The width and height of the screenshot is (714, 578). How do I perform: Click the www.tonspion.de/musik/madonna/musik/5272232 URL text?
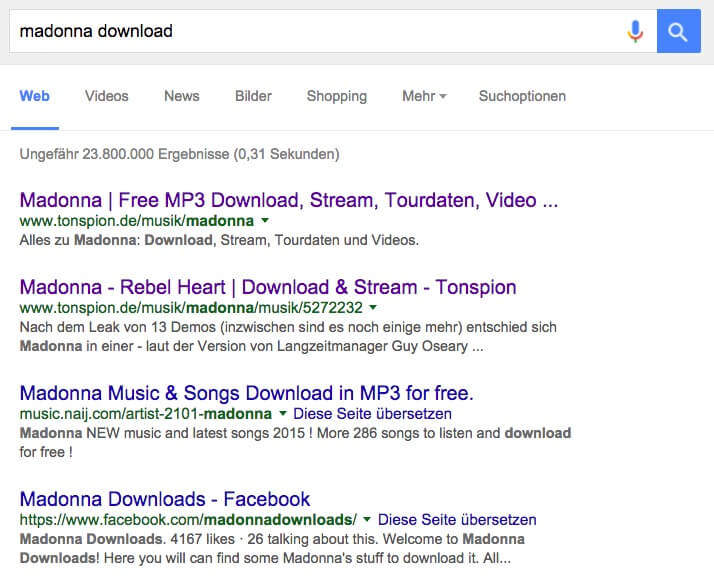191,308
